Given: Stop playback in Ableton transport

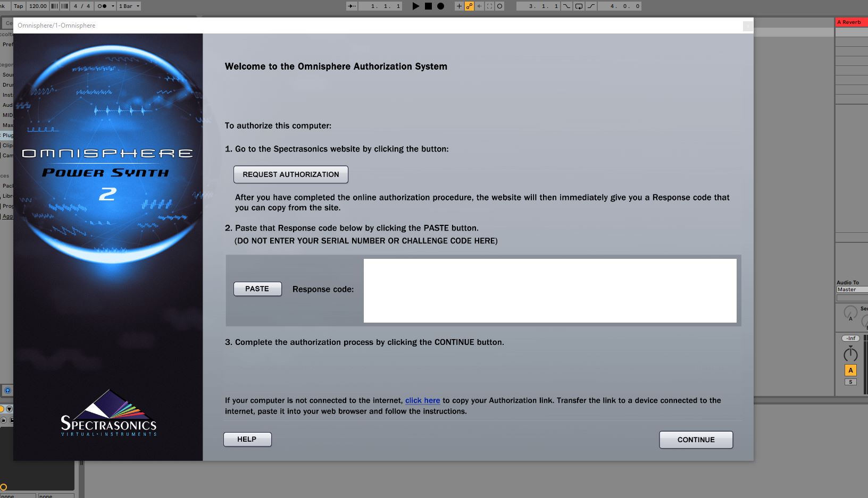Looking at the screenshot, I should click(x=428, y=6).
